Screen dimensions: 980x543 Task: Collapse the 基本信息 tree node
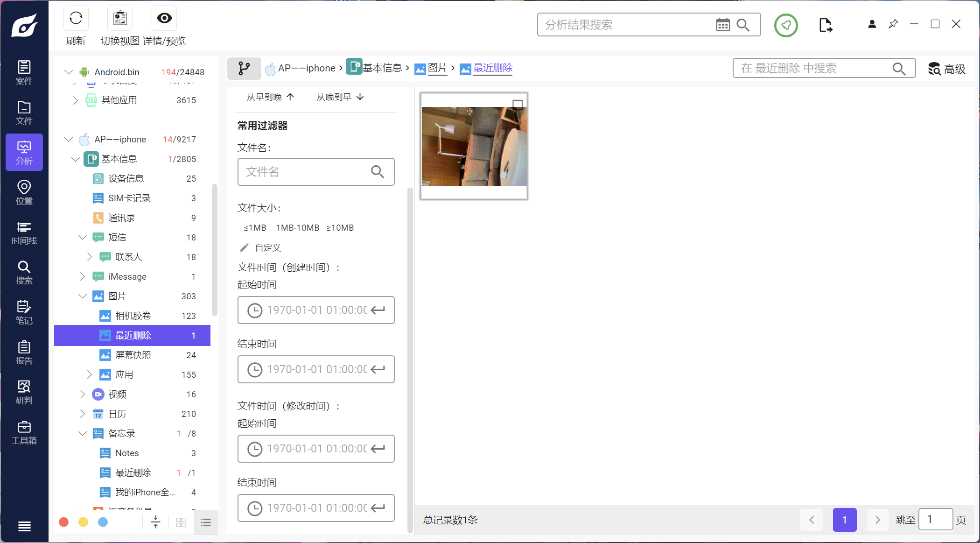(x=76, y=159)
